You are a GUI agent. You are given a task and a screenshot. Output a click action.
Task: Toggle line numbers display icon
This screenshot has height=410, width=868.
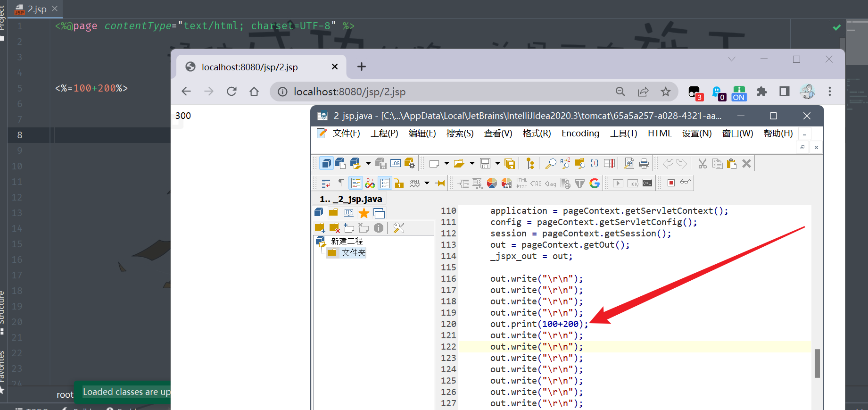(x=385, y=183)
